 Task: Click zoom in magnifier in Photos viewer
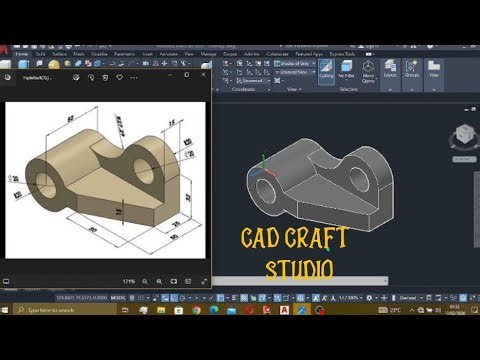point(159,281)
